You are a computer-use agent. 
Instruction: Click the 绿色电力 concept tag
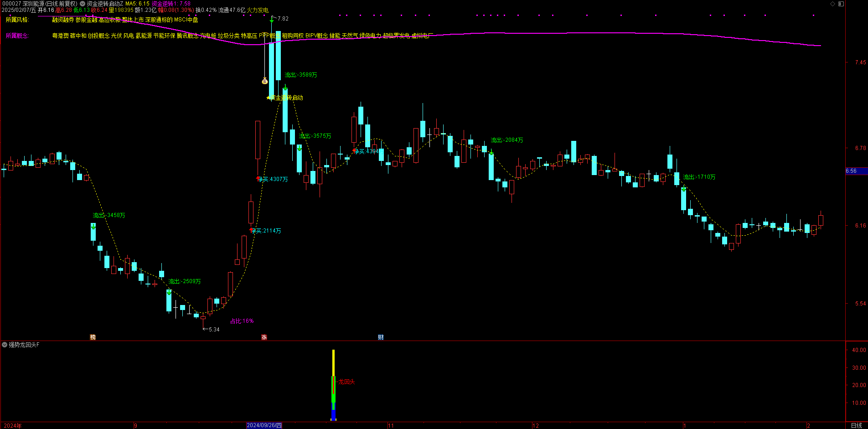click(x=370, y=36)
